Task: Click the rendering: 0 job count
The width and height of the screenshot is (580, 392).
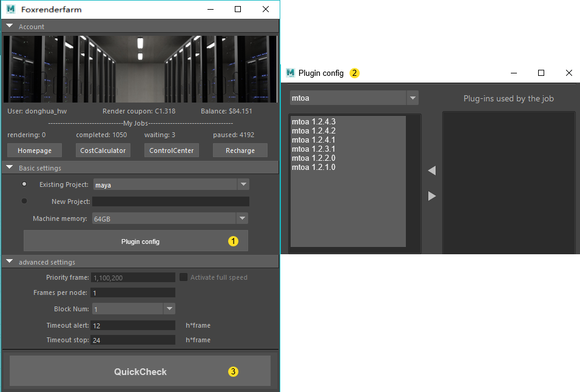Action: tap(27, 135)
